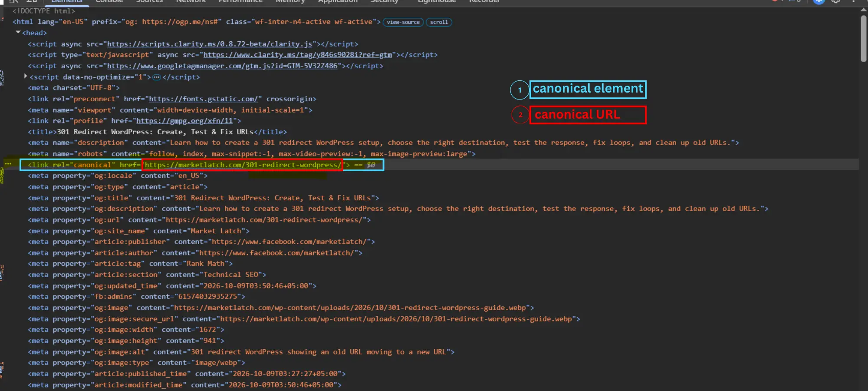This screenshot has height=391, width=868.
Task: Collapse the head element triangle
Action: 18,32
